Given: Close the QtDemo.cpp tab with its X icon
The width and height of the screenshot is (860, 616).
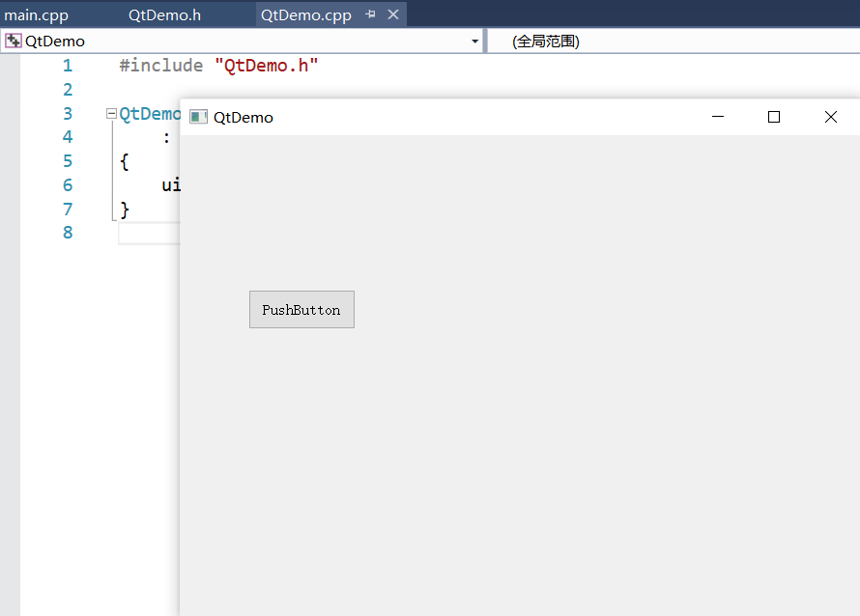Looking at the screenshot, I should point(391,14).
